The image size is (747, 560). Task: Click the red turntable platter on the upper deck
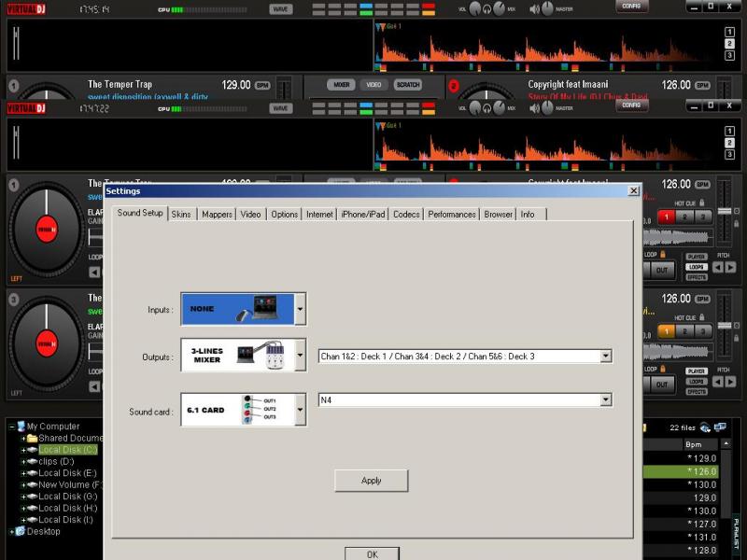(46, 229)
